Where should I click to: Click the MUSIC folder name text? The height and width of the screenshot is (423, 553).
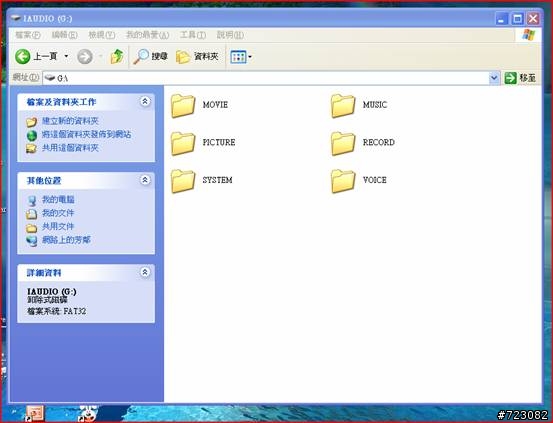coord(375,105)
